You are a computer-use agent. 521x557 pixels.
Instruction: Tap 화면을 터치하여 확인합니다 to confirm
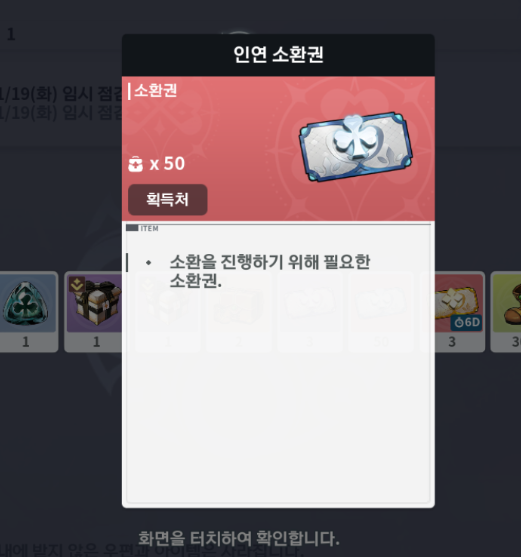pos(239,538)
